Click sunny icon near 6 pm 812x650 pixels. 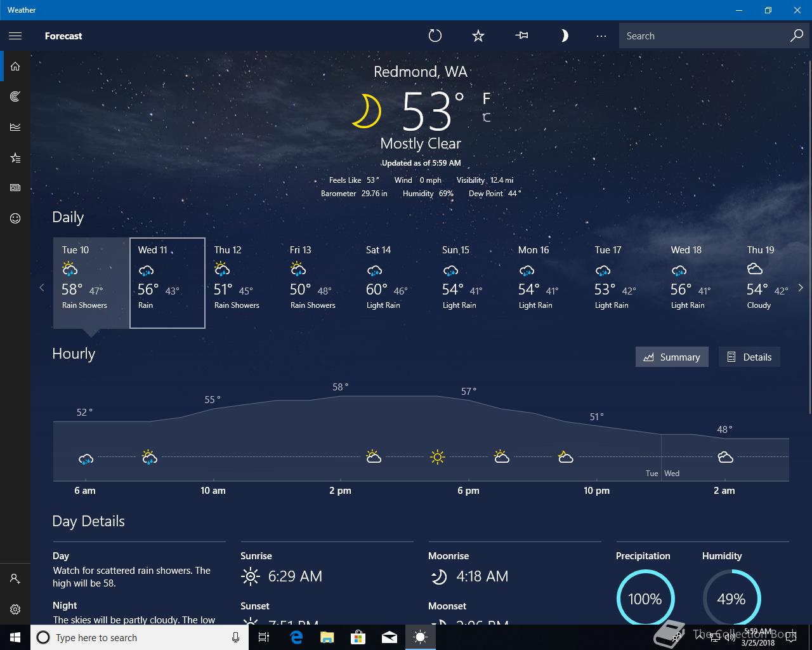point(437,457)
